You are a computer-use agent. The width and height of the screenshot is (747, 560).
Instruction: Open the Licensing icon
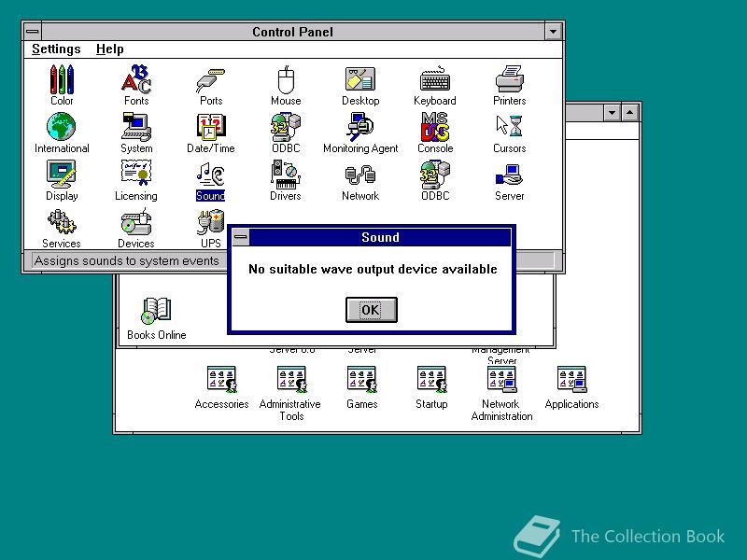(136, 180)
